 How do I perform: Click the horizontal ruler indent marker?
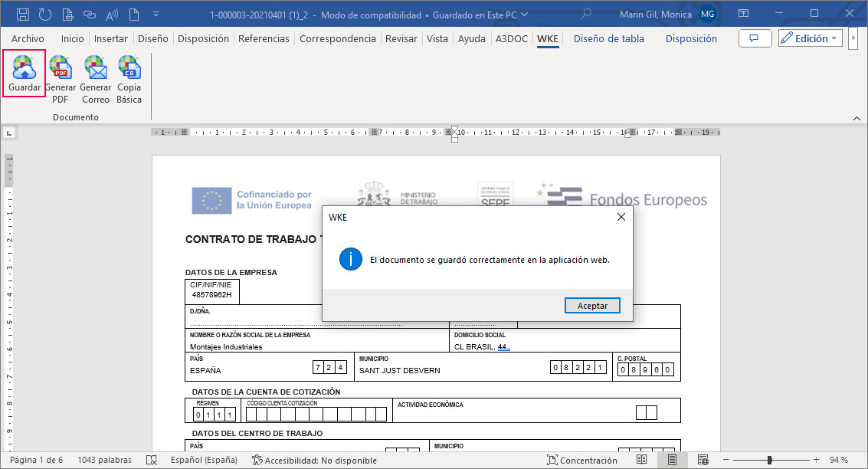[x=454, y=133]
